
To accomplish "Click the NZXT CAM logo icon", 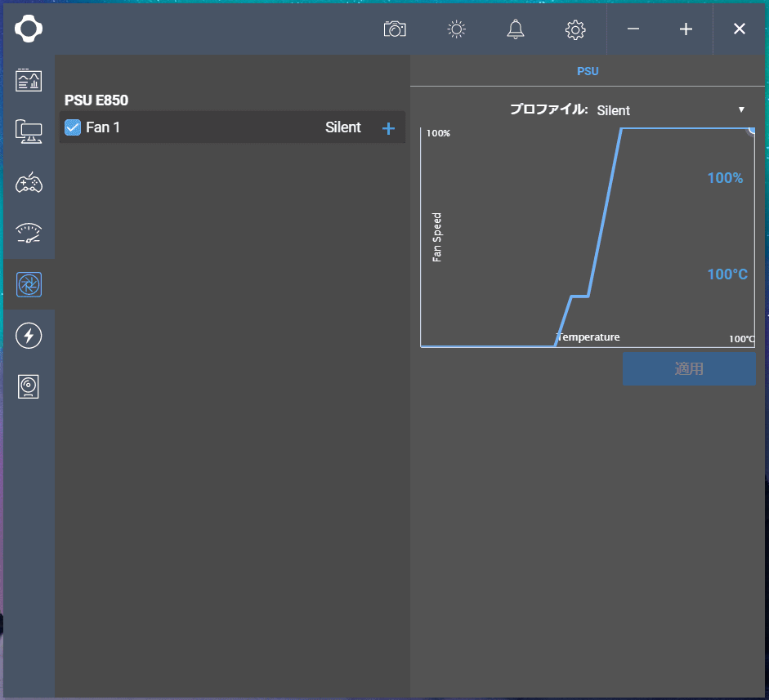I will [x=29, y=29].
